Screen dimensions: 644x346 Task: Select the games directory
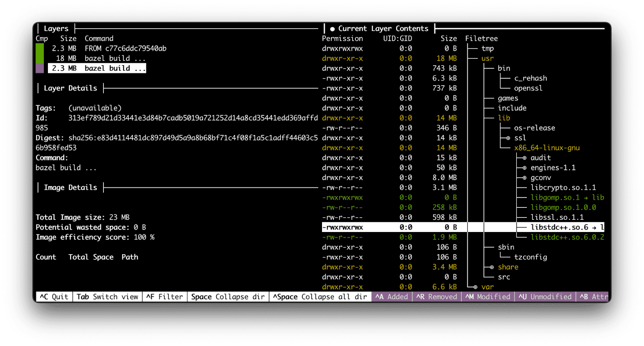point(508,98)
